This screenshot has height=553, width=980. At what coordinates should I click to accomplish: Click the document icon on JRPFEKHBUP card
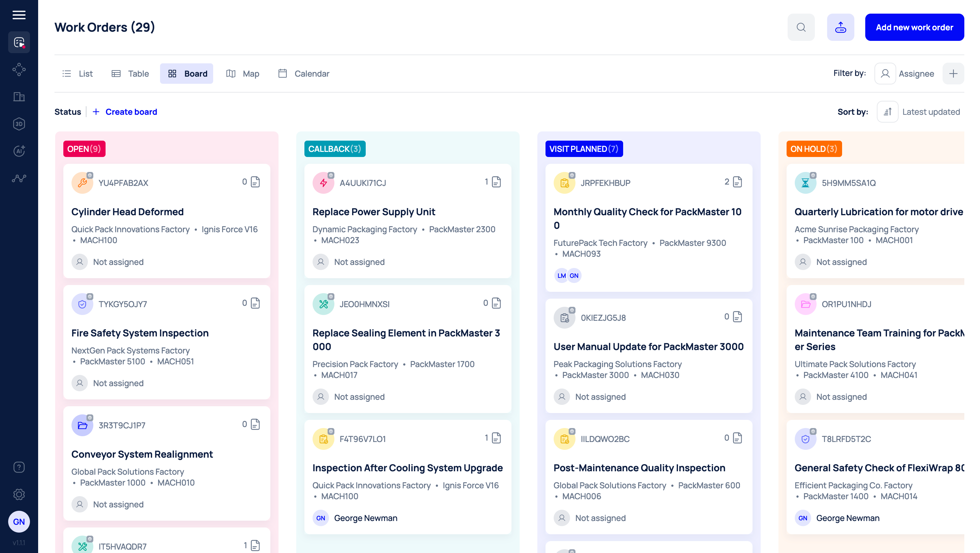point(737,182)
